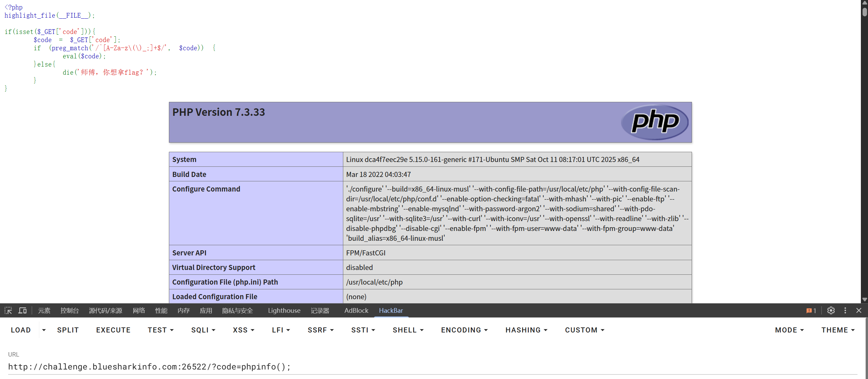The height and width of the screenshot is (379, 868).
Task: Click the inspect element picker icon
Action: 8,310
